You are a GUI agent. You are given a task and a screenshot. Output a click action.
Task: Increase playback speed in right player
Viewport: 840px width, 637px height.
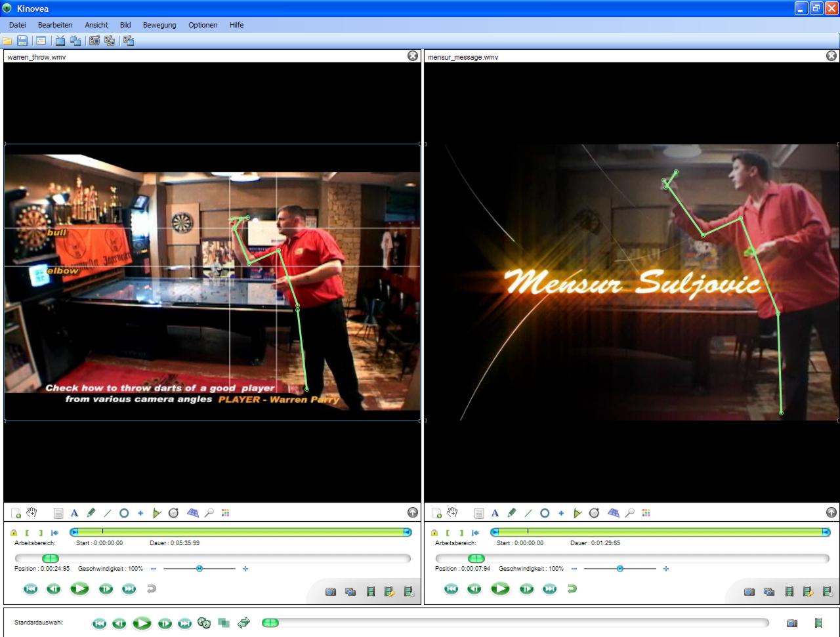click(666, 569)
